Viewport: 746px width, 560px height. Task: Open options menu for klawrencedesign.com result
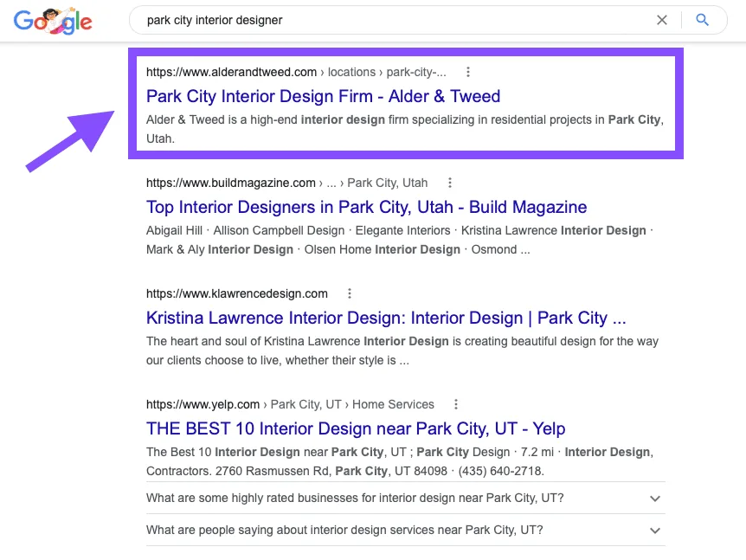[x=350, y=293]
